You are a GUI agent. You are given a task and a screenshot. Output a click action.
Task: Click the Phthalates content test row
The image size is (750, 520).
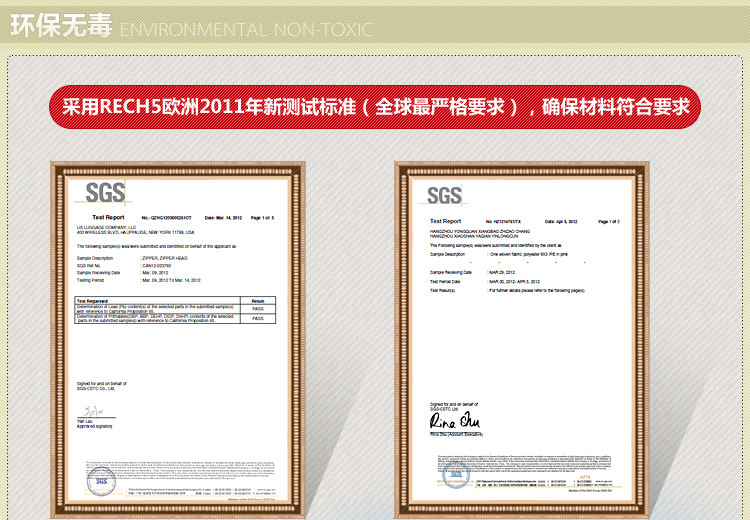(157, 319)
